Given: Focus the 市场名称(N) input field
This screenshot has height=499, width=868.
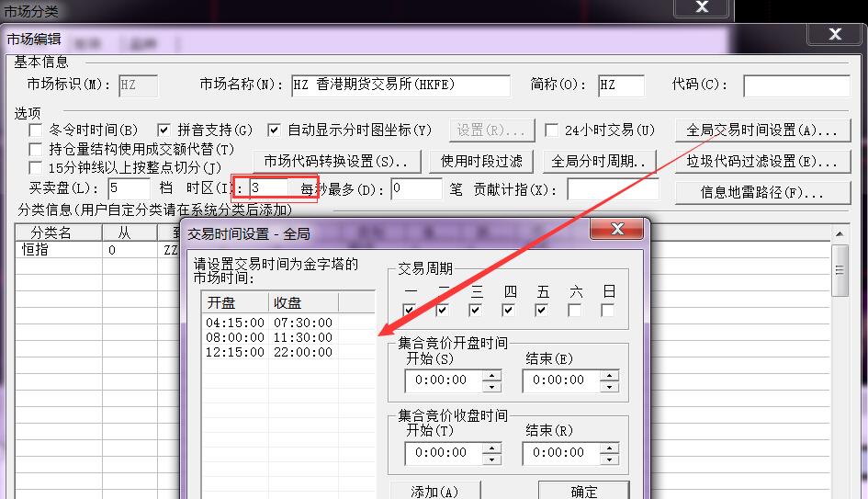Looking at the screenshot, I should click(400, 85).
